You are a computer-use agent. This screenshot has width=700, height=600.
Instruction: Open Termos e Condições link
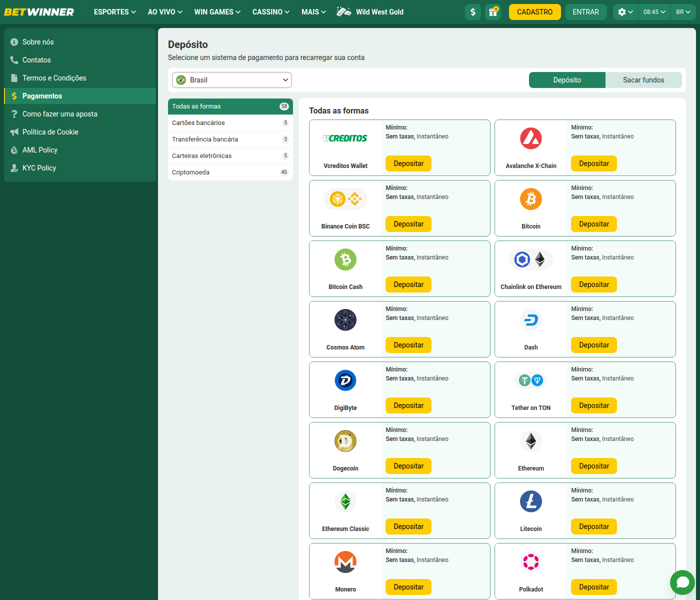click(x=80, y=78)
